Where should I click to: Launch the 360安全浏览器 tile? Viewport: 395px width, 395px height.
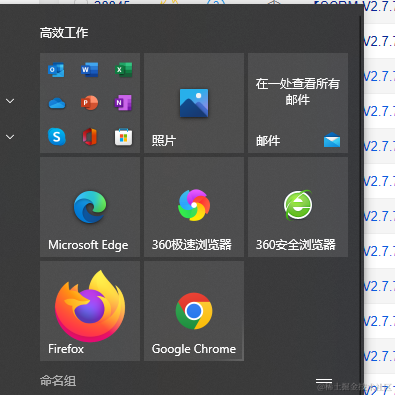(298, 207)
